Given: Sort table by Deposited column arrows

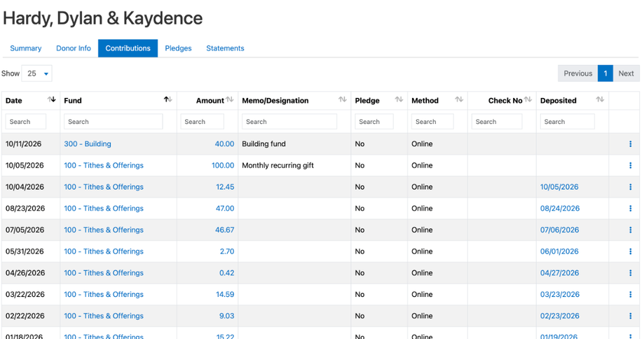Looking at the screenshot, I should point(600,99).
